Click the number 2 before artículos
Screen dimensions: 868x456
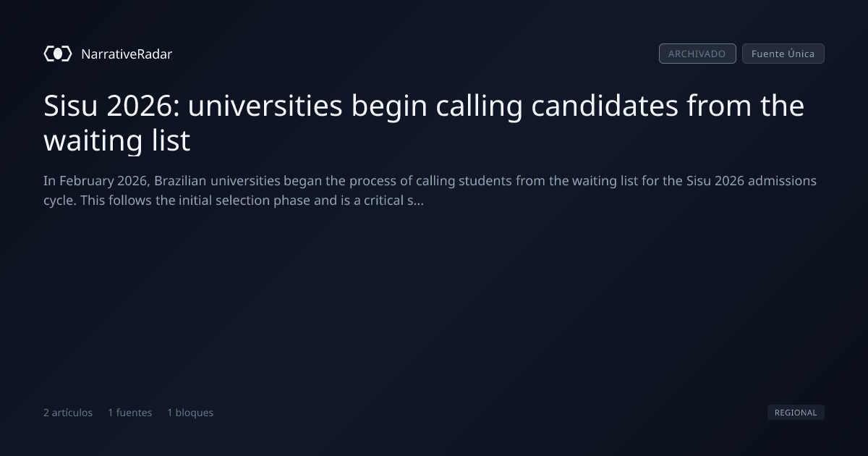pos(46,413)
